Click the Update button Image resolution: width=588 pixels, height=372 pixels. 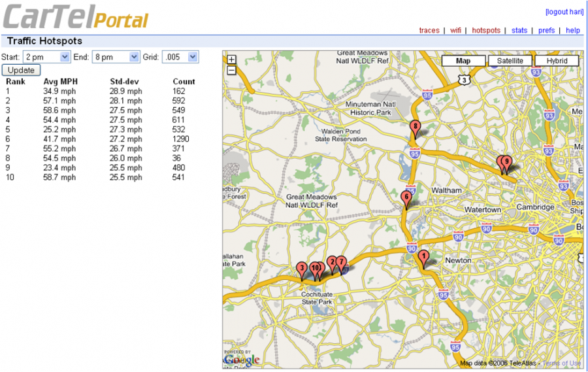pyautogui.click(x=21, y=70)
